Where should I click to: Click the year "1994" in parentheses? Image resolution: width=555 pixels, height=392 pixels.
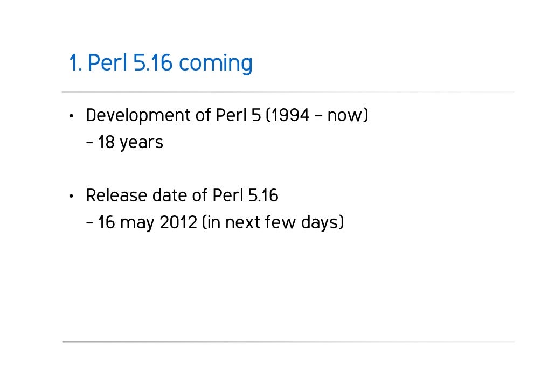point(290,115)
